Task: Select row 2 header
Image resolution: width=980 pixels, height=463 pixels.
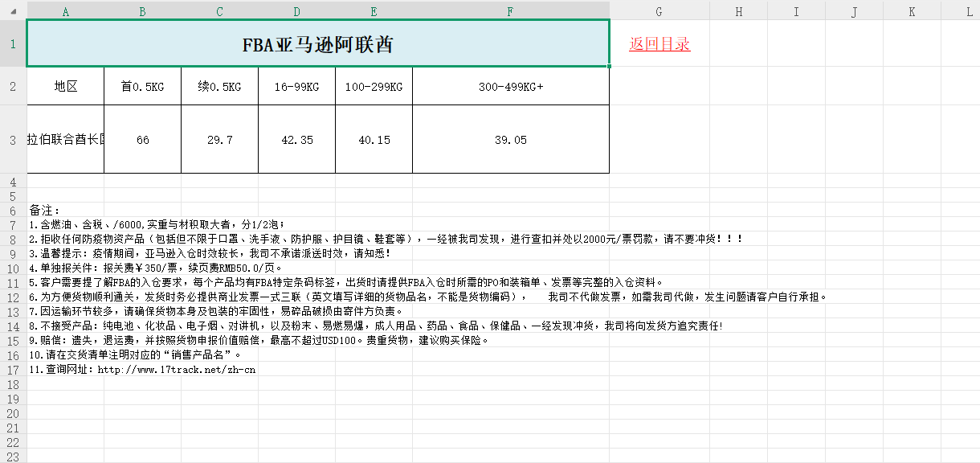Action: [x=13, y=86]
